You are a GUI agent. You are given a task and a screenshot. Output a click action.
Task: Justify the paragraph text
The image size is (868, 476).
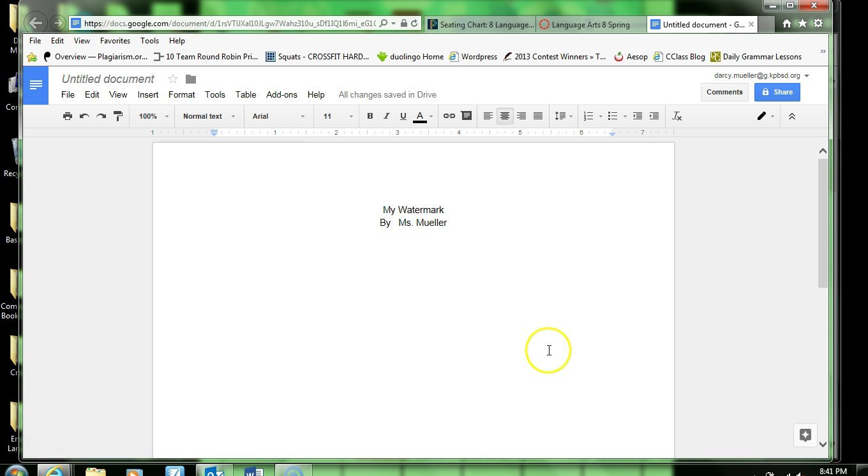pyautogui.click(x=538, y=116)
